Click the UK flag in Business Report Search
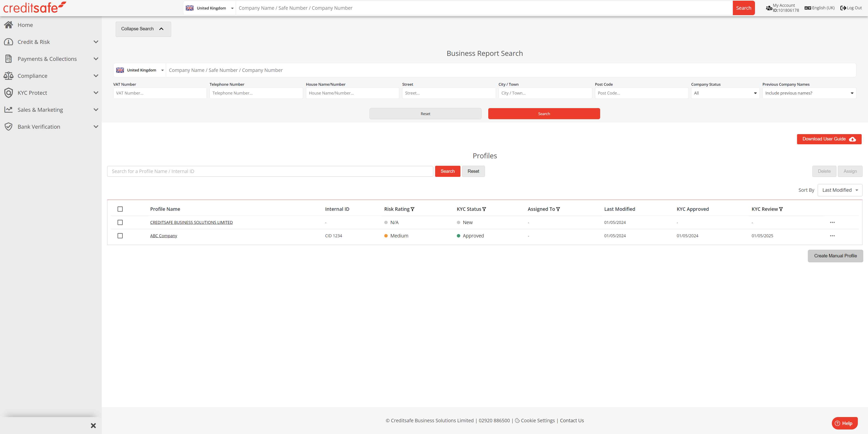Viewport: 868px width, 434px height. pyautogui.click(x=120, y=70)
